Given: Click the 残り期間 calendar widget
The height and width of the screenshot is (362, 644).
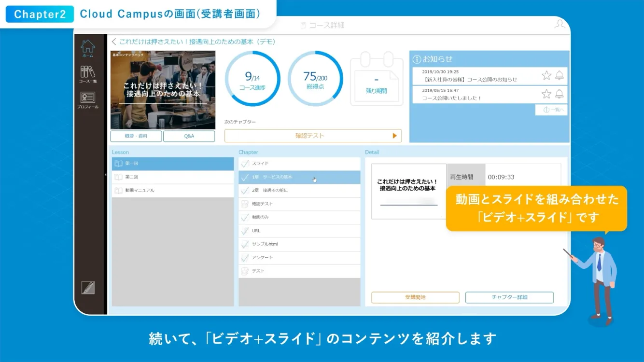Looking at the screenshot, I should click(x=377, y=80).
